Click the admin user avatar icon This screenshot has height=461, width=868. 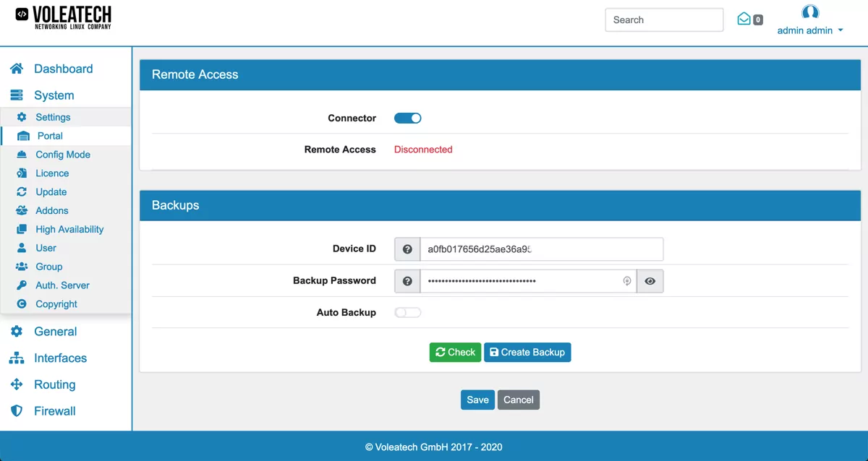pos(810,12)
